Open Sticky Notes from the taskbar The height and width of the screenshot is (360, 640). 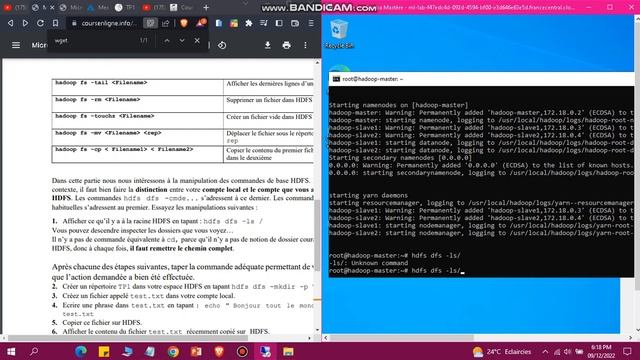tap(104, 351)
